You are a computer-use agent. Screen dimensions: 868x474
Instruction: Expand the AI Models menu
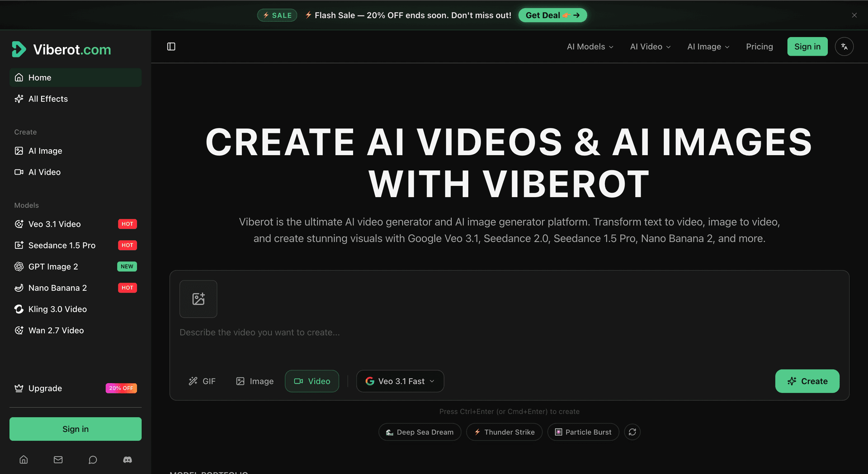(590, 47)
